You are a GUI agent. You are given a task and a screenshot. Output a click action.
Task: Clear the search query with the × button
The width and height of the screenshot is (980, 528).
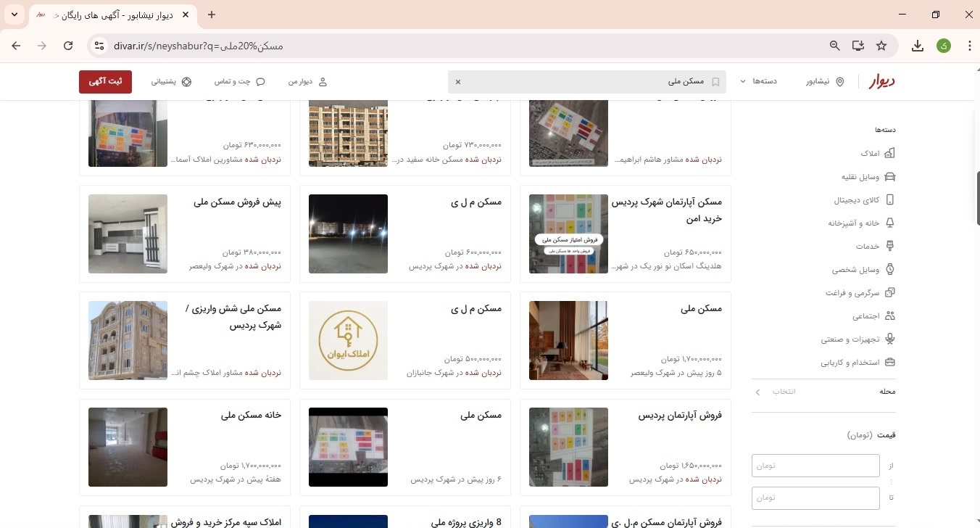point(457,81)
